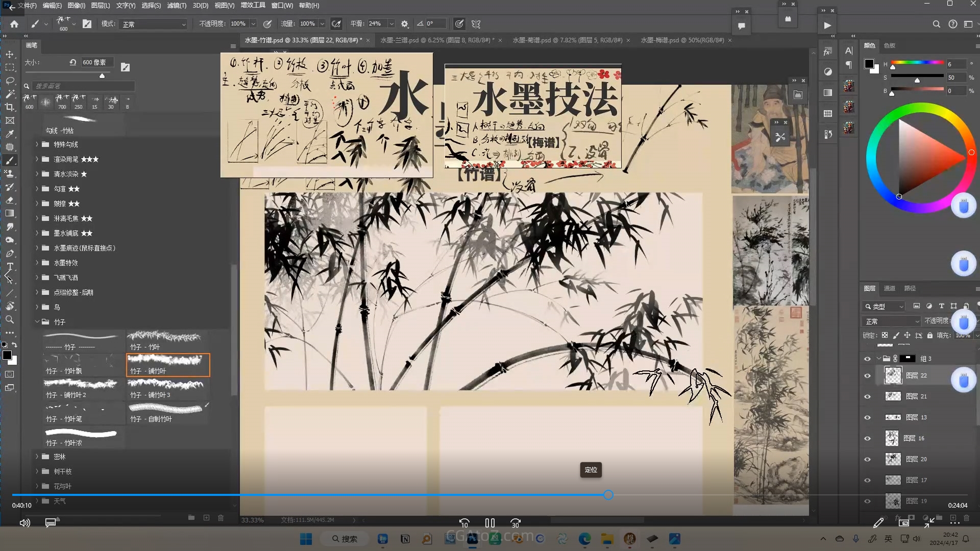
Task: Select the Eyedropper tool
Action: coord(10,134)
